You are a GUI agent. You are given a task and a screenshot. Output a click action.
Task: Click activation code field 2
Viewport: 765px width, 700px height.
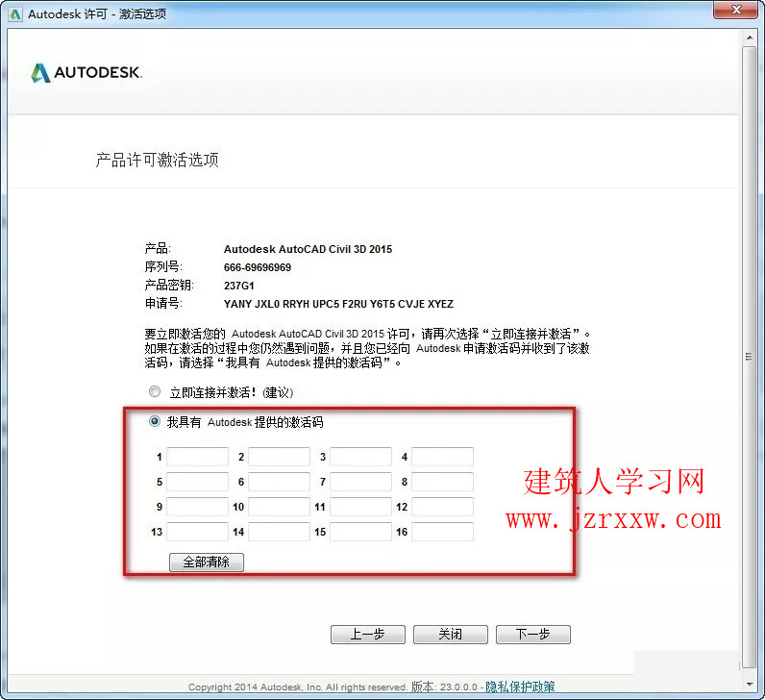[279, 457]
